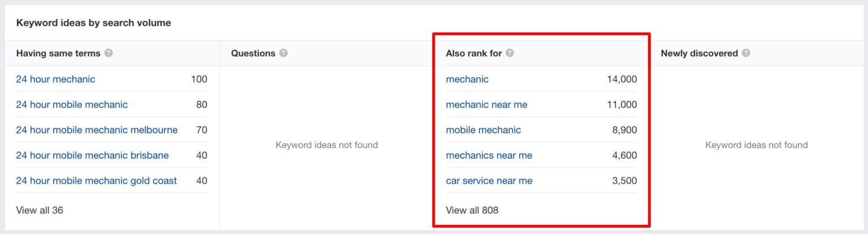Select 24 hour mobile mechanic melbourne keyword
This screenshot has height=234, width=868.
point(97,130)
